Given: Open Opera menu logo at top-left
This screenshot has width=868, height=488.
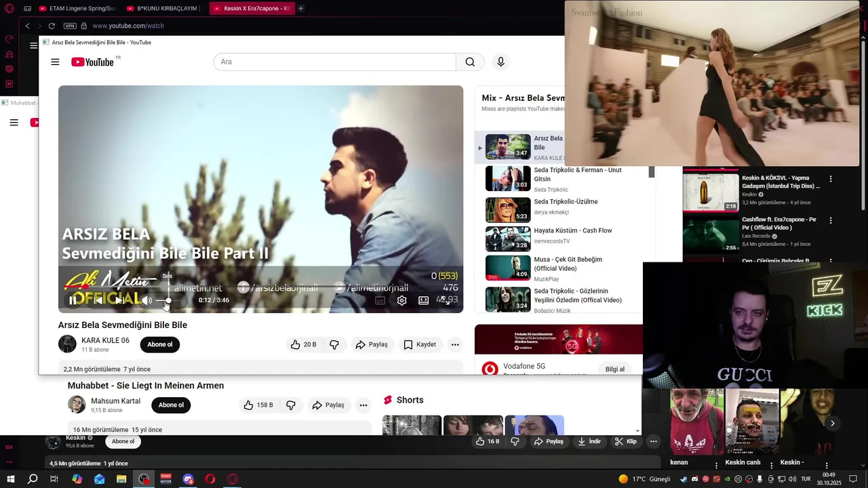Looking at the screenshot, I should click(9, 8).
